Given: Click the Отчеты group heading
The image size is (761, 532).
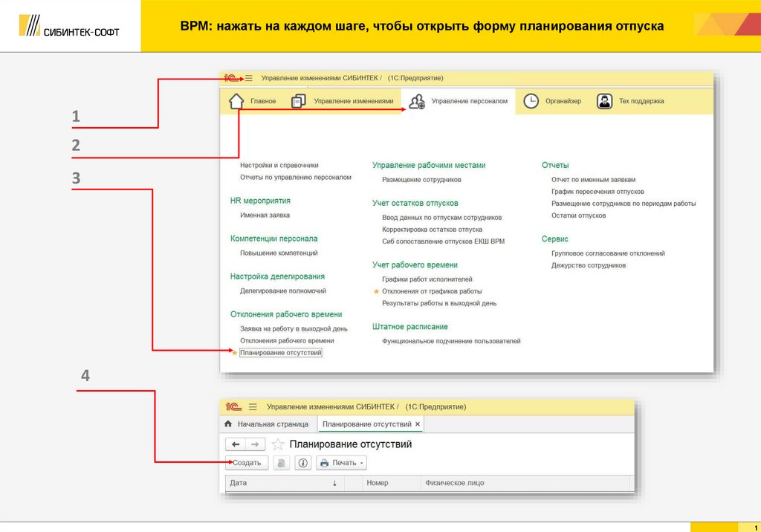Looking at the screenshot, I should pos(555,165).
